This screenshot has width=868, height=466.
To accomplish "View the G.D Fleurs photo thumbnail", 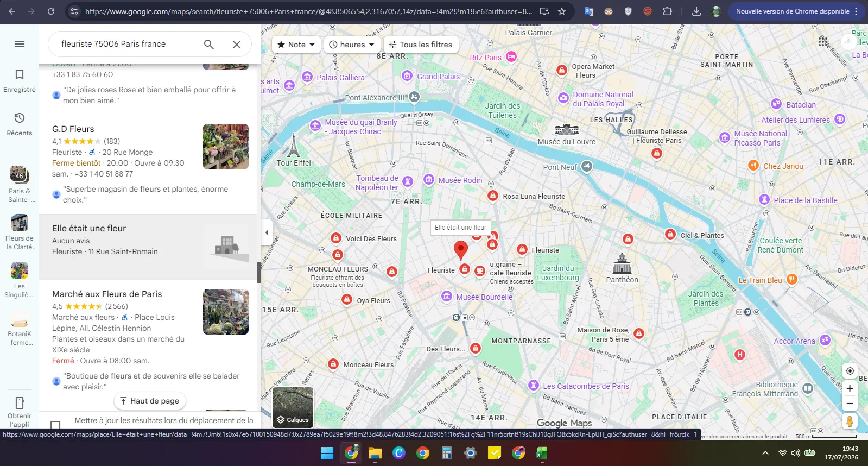I will click(226, 147).
